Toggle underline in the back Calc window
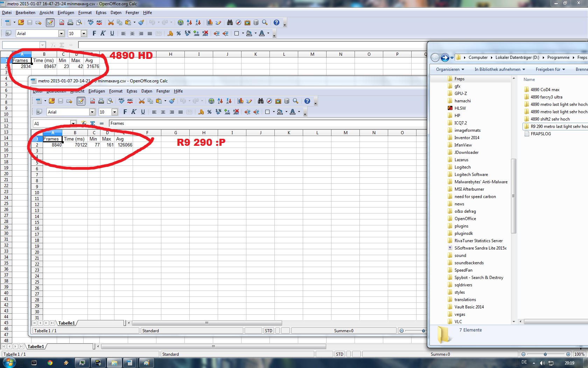 point(112,33)
